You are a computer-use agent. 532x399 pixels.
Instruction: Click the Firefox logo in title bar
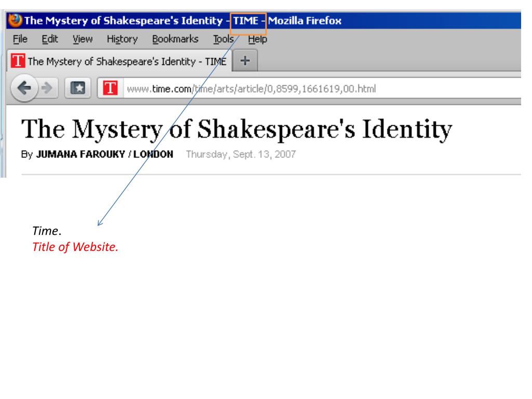click(x=15, y=20)
